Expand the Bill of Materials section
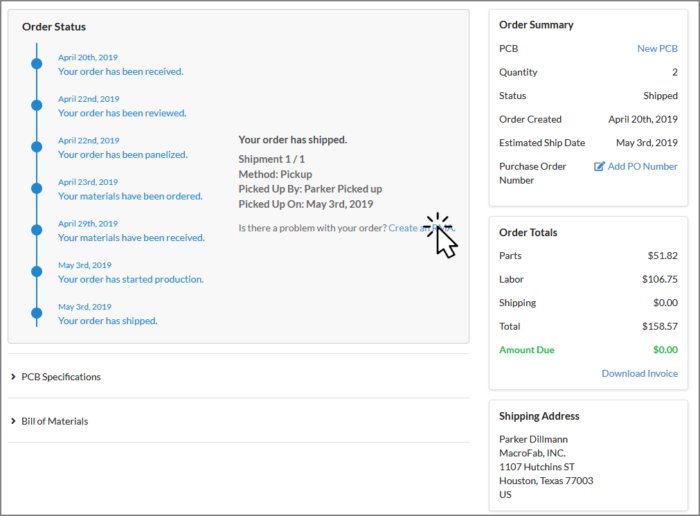Screen dimensions: 700x516 point(55,421)
